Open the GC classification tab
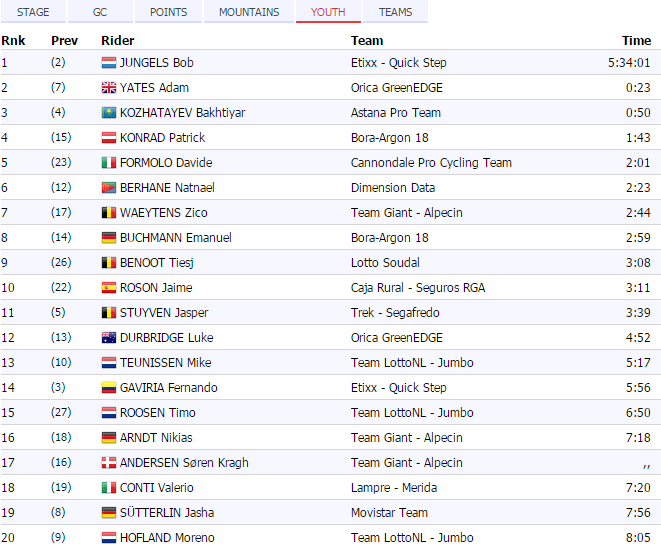 click(x=100, y=12)
